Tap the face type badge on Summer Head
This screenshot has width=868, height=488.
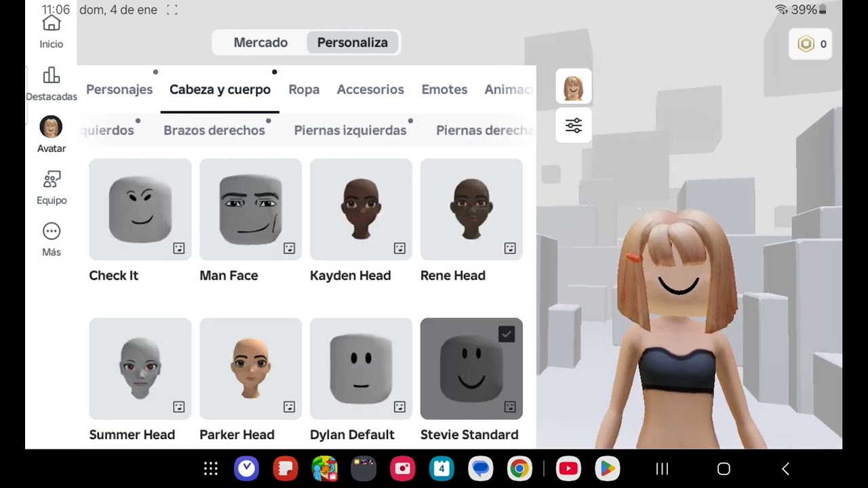click(x=179, y=407)
